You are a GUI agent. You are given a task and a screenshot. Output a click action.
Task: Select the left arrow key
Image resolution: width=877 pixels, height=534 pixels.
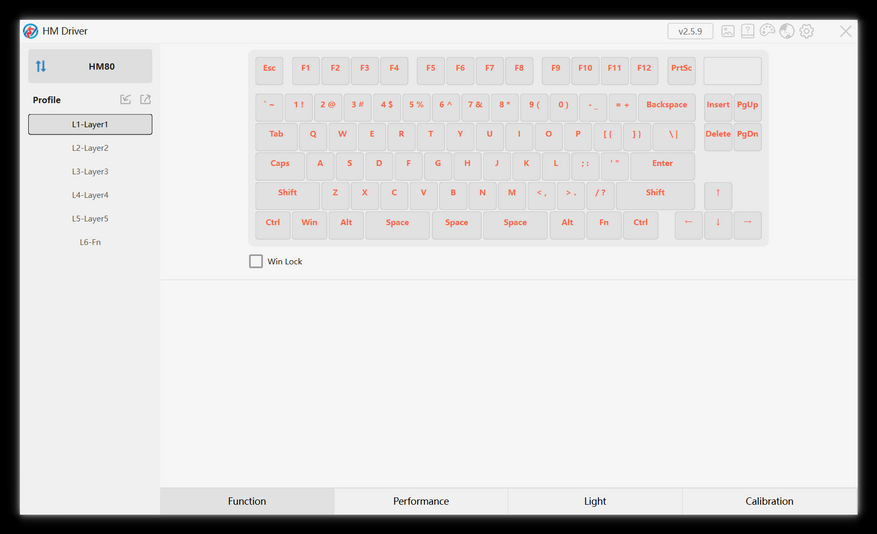(689, 225)
